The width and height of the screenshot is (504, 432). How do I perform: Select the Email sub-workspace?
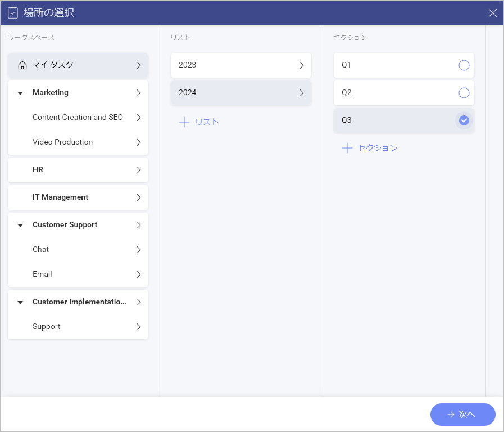(x=78, y=274)
